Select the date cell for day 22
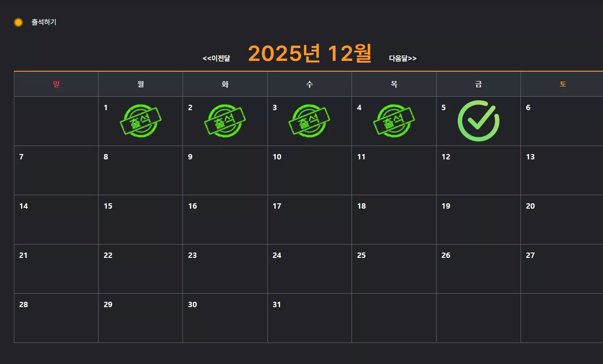The image size is (603, 364). pos(141,269)
